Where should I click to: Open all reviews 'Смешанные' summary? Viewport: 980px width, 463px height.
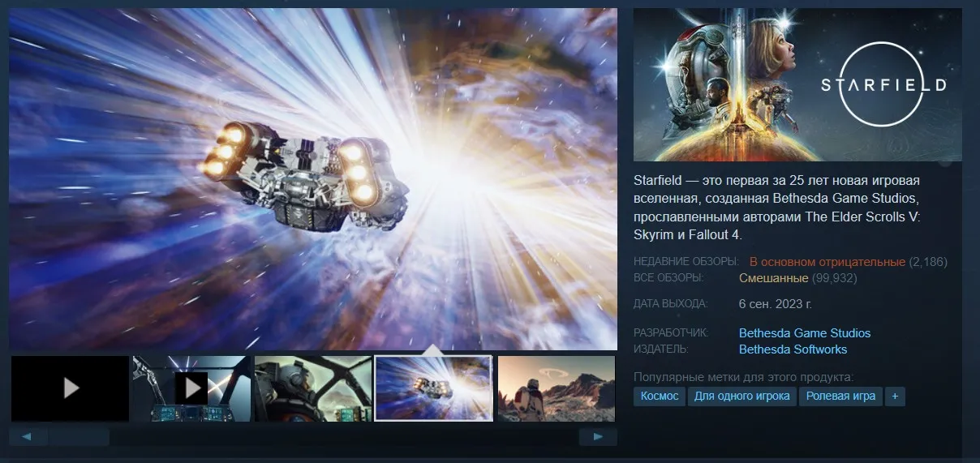[x=773, y=278]
